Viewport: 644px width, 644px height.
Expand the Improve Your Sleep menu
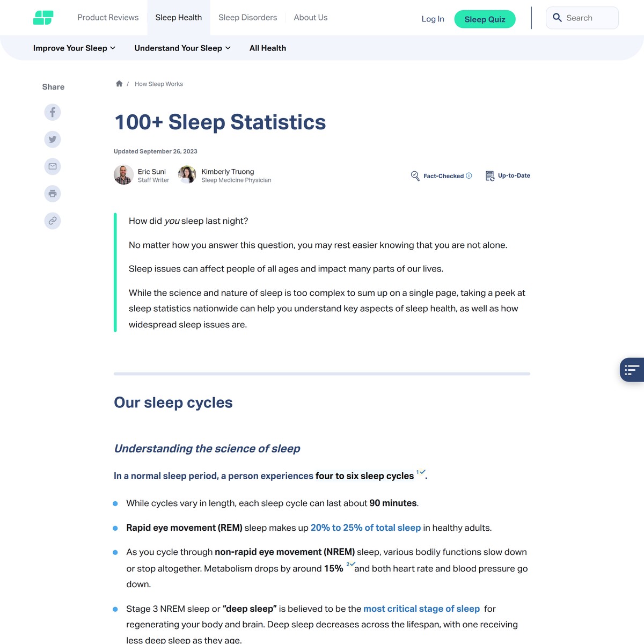point(74,48)
